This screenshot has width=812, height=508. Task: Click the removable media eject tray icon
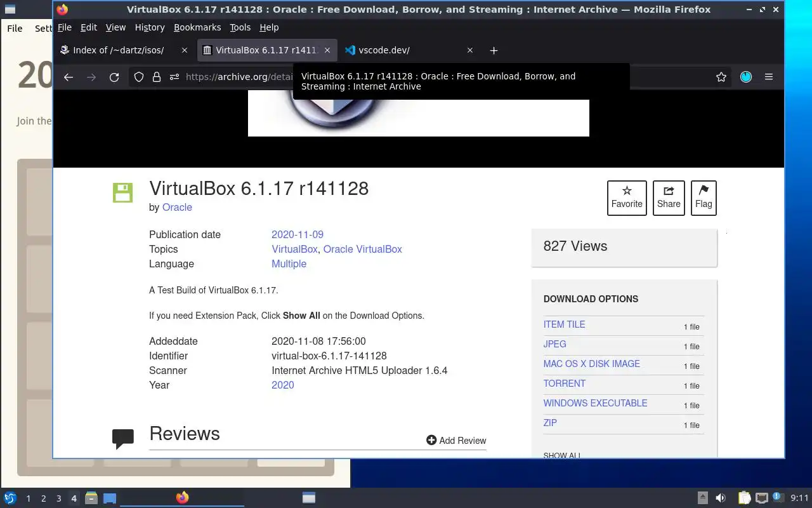pyautogui.click(x=703, y=498)
